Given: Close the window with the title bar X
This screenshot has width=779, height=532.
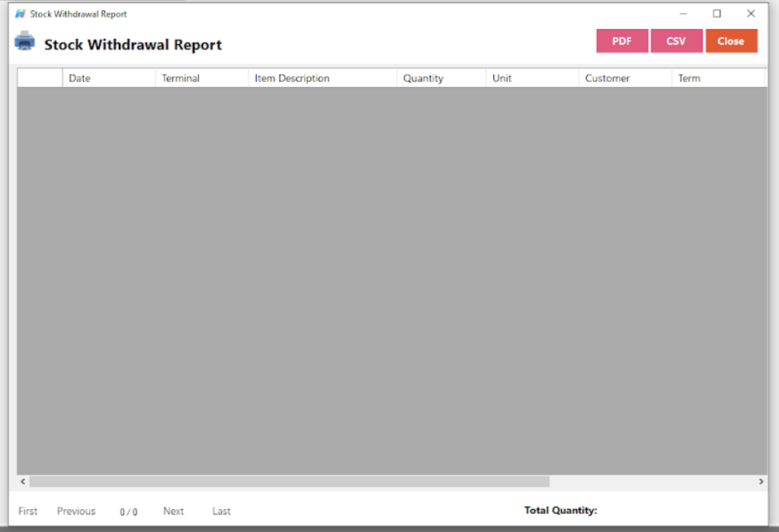Looking at the screenshot, I should point(751,14).
